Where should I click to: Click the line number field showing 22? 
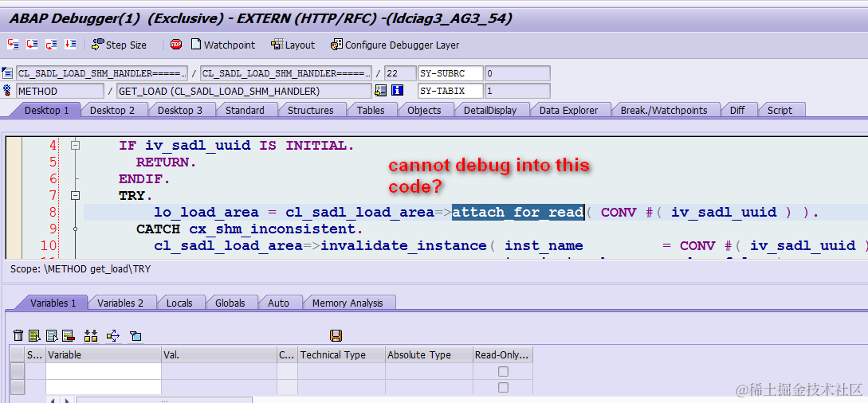coord(399,73)
